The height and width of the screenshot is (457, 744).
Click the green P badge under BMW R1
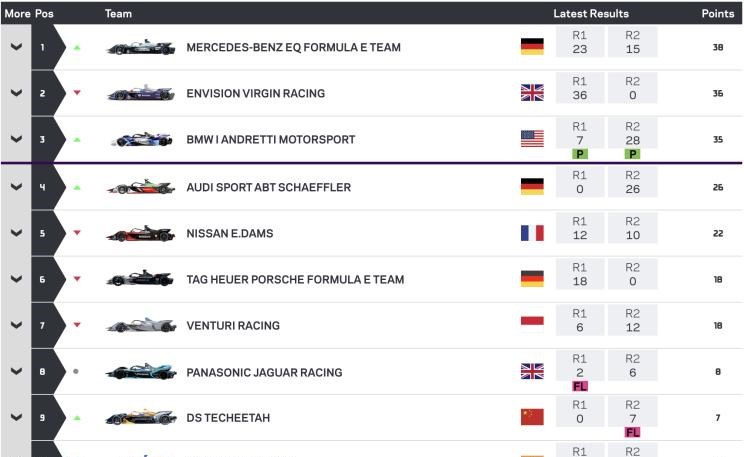580,154
